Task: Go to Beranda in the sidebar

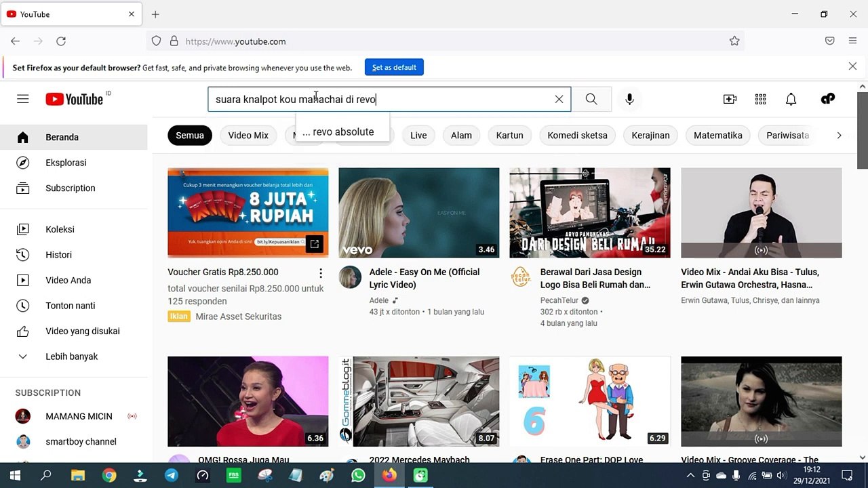Action: (x=73, y=137)
